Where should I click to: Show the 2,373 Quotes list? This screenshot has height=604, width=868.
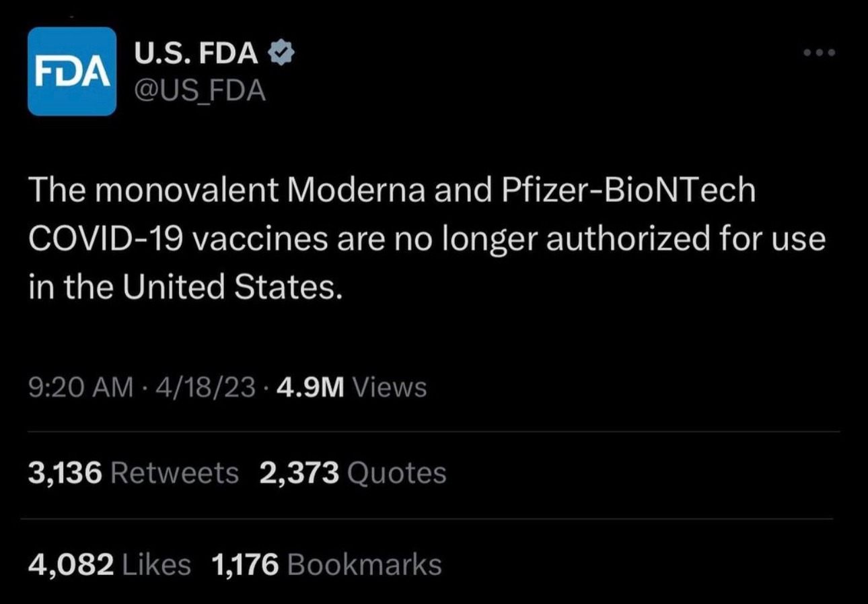[353, 473]
